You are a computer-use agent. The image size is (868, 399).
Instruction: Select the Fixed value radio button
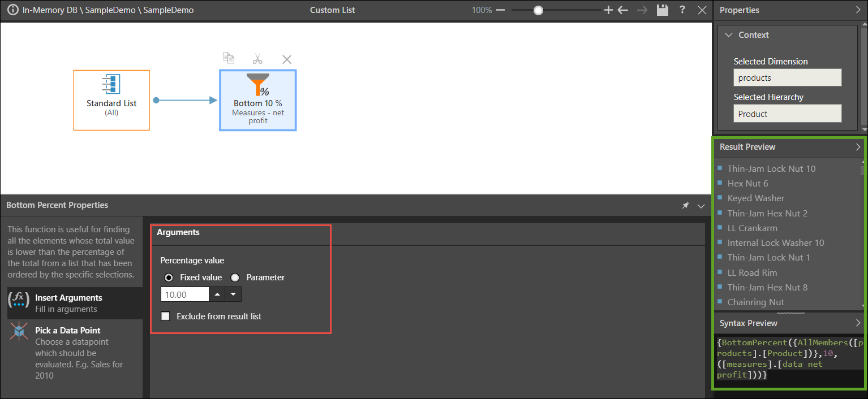pyautogui.click(x=169, y=277)
